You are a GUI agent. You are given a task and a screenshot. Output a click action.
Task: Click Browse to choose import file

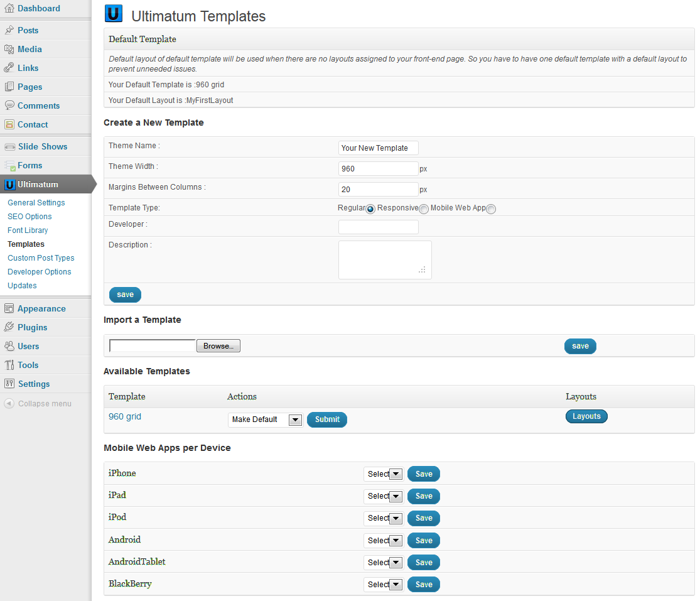218,345
